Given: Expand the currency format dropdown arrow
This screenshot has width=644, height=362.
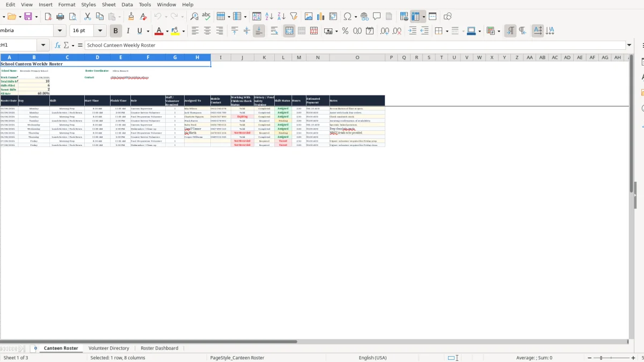Looking at the screenshot, I should tap(336, 31).
